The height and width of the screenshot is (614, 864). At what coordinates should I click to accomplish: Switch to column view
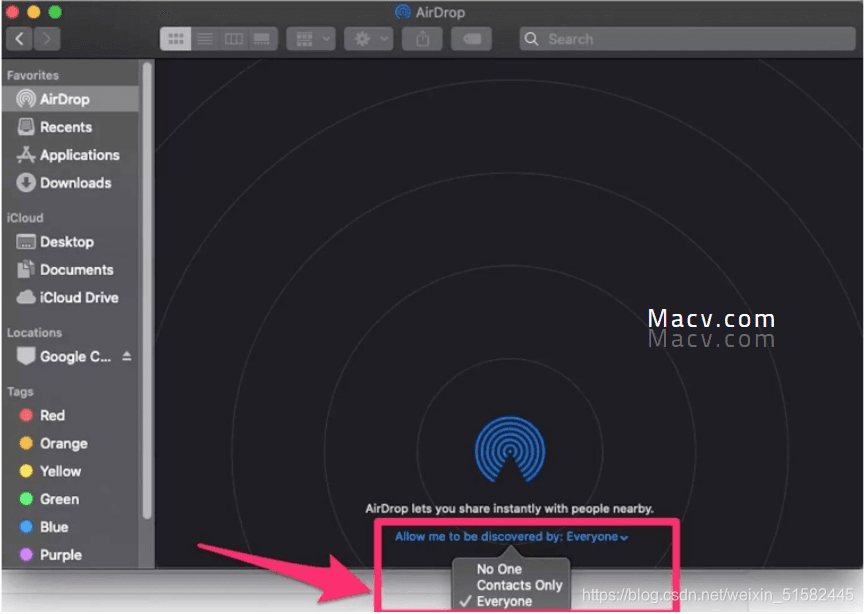234,39
